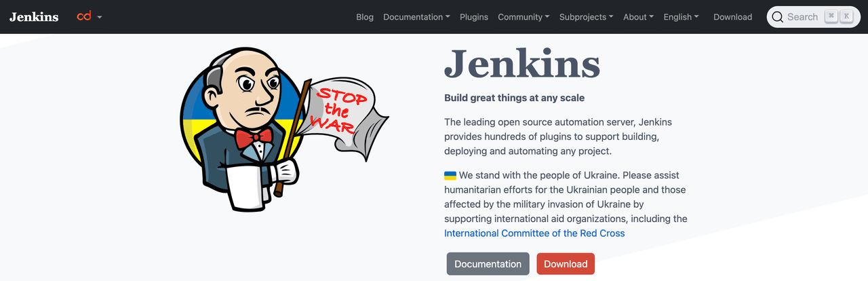Click the red Download button

coord(566,264)
